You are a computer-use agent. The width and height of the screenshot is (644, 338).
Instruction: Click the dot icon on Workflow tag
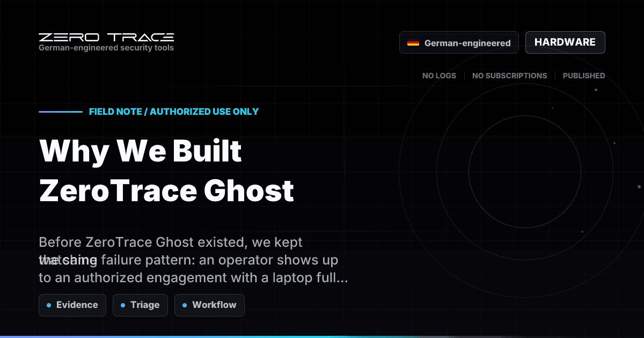pos(186,305)
